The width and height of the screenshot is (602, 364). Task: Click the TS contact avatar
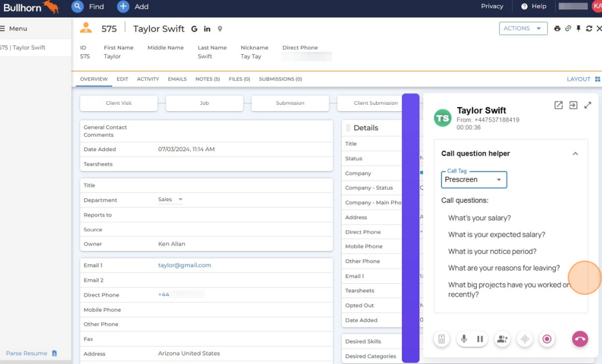tap(443, 118)
